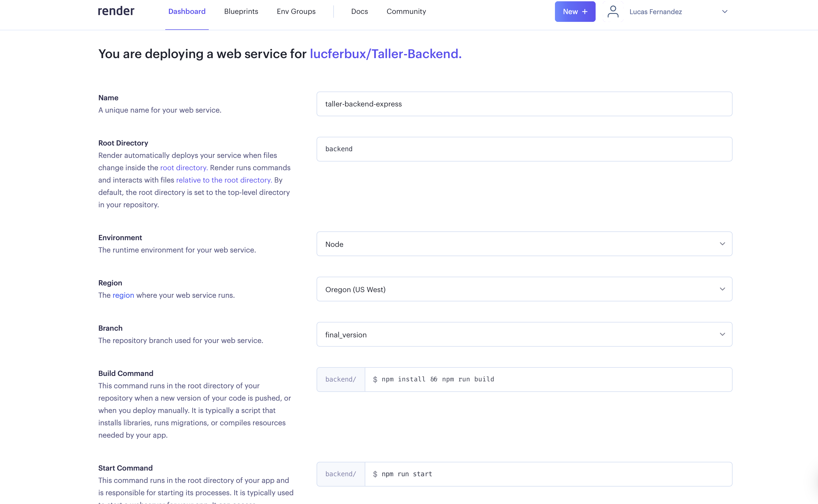818x504 pixels.
Task: Open the 'region' documentation link
Action: 123,295
